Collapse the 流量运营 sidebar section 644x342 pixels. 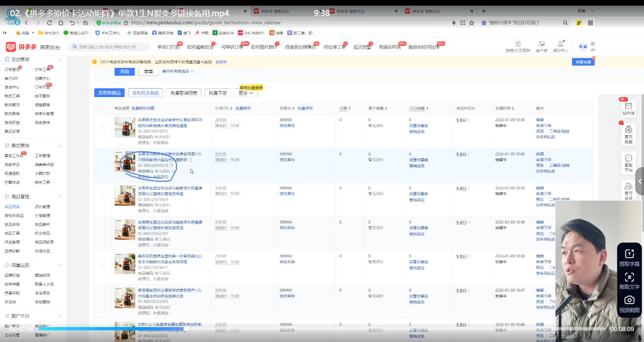60,265
